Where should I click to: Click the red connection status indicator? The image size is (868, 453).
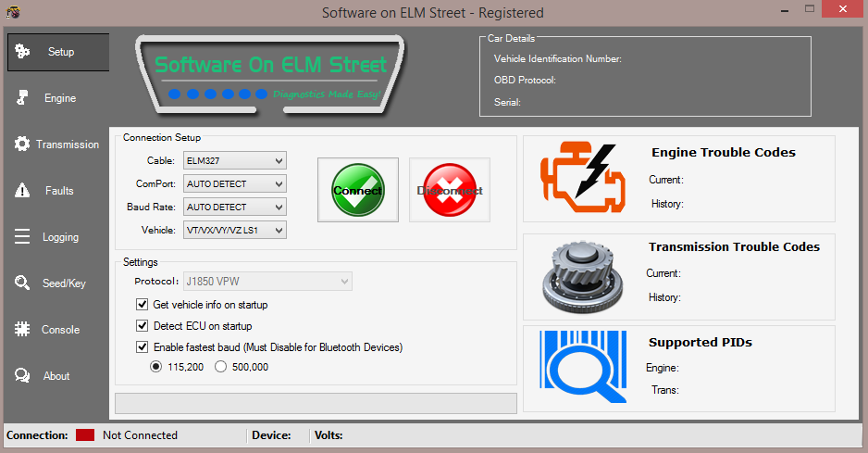[85, 435]
